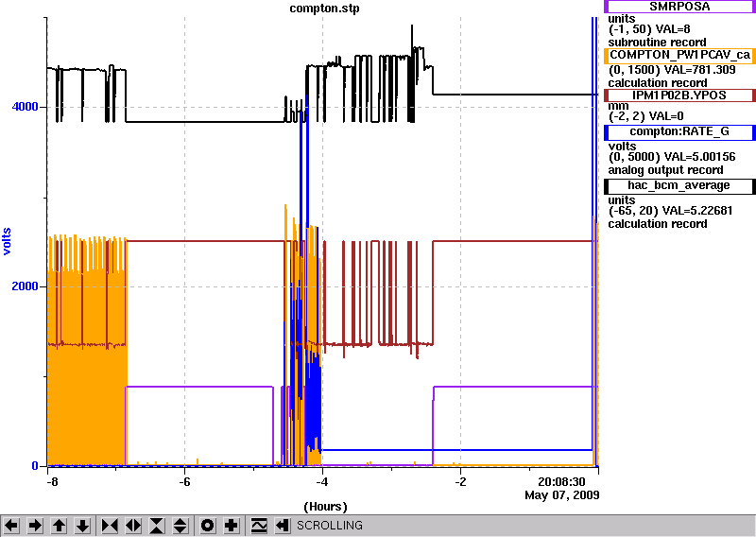Click the vertical up-down triangles zoom icon
Viewport: 756px width, 537px height.
(180, 525)
